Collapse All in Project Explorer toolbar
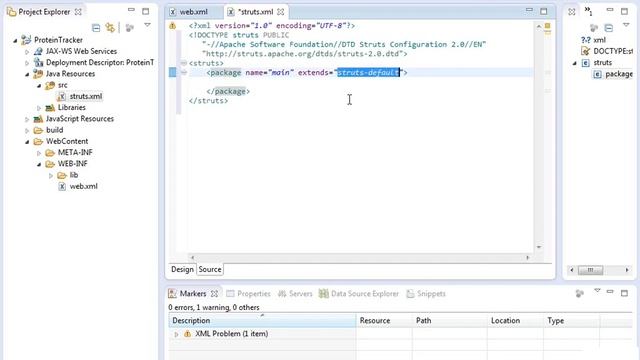 point(96,27)
